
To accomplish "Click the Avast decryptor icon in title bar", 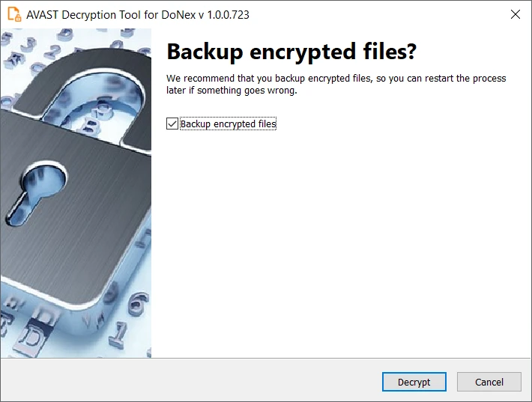I will 14,14.
